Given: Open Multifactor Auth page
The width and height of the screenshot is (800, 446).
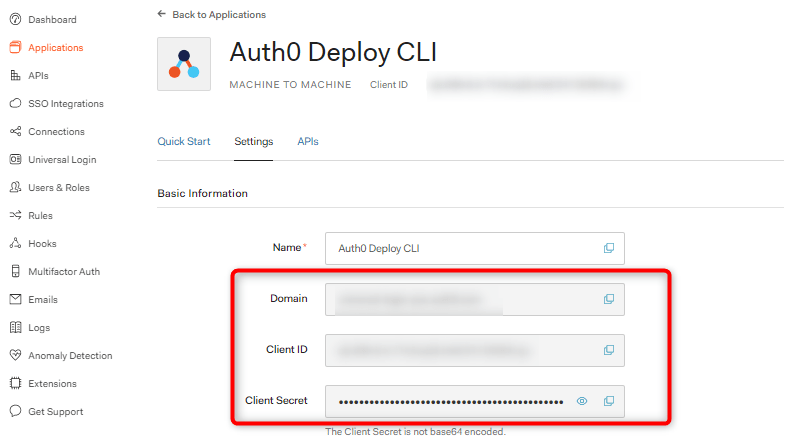Looking at the screenshot, I should tap(64, 271).
